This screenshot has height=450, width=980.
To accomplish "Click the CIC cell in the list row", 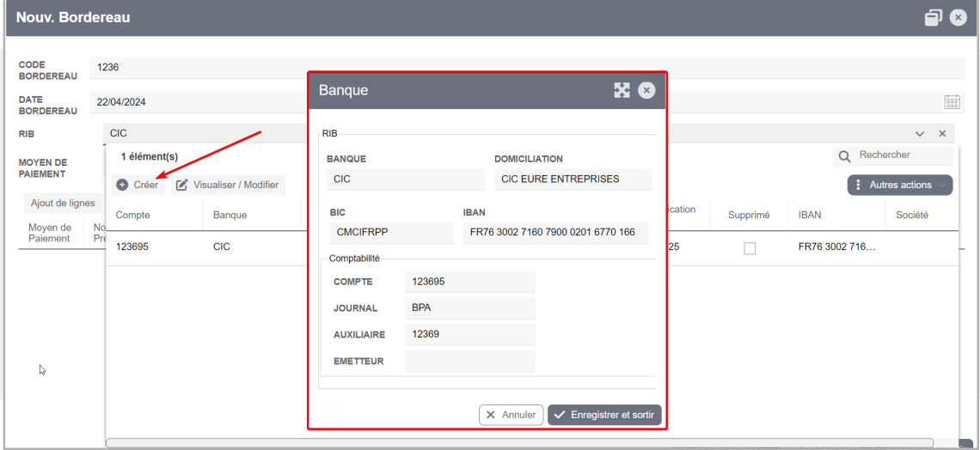I will pyautogui.click(x=221, y=247).
